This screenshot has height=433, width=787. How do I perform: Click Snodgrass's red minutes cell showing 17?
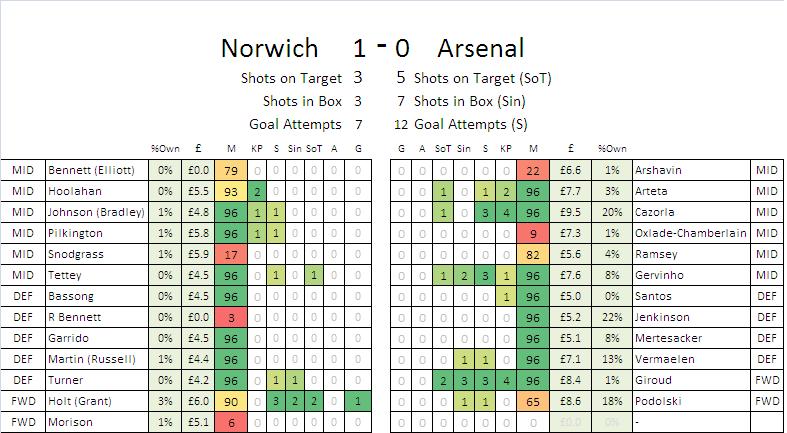tap(230, 254)
